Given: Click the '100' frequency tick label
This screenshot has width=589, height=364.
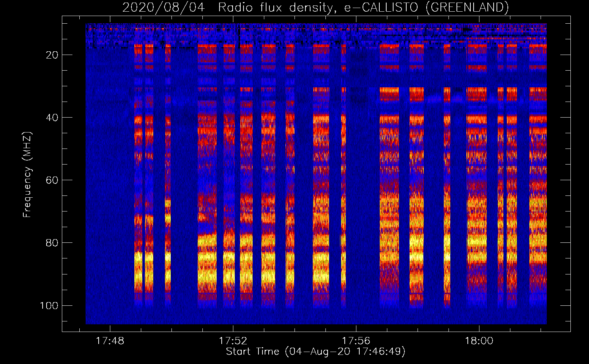Looking at the screenshot, I should pos(49,305).
